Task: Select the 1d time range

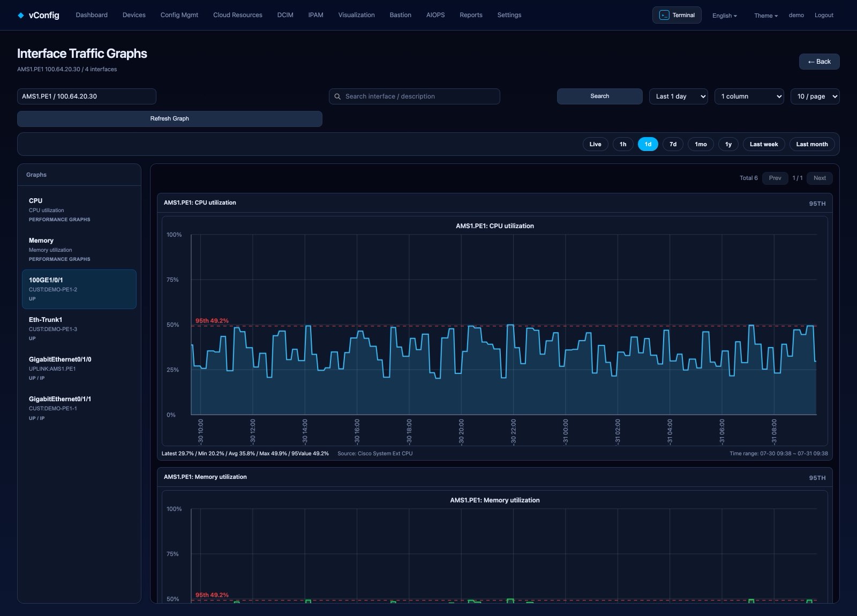Action: click(x=648, y=144)
